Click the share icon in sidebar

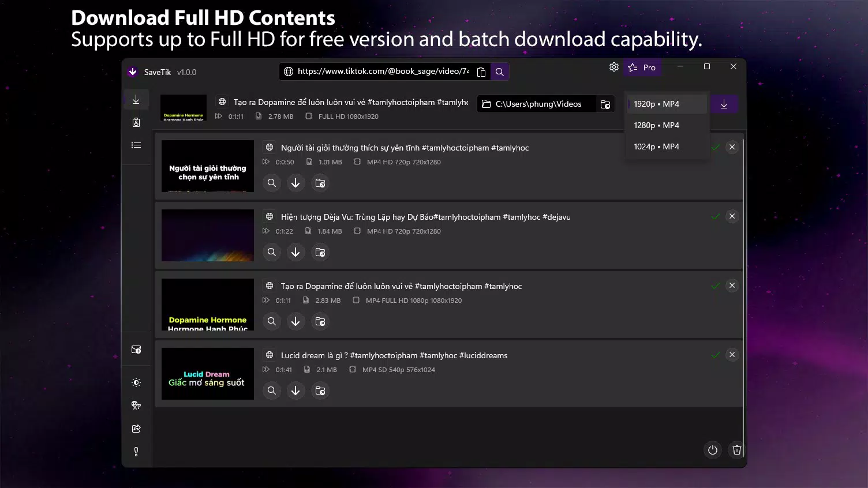click(136, 429)
